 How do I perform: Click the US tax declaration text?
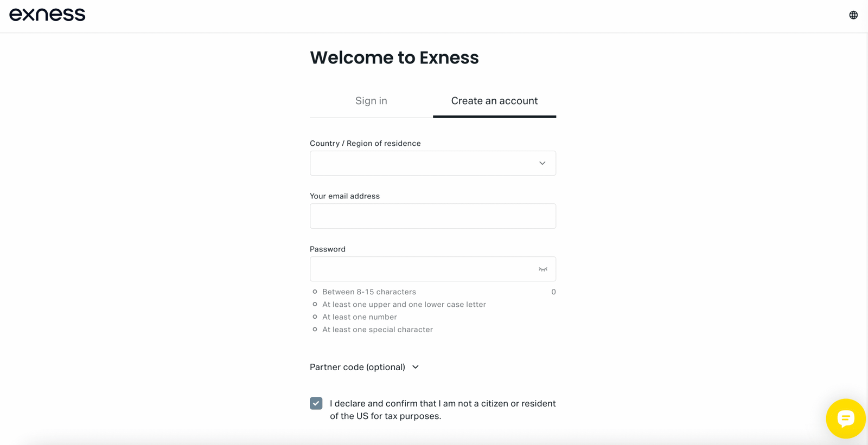point(442,409)
